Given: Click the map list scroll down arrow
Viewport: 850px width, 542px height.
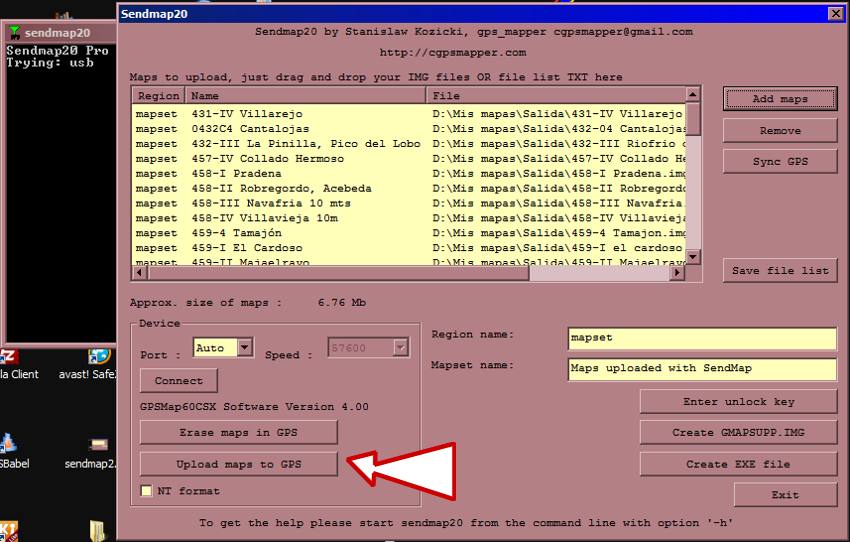Looking at the screenshot, I should tap(693, 256).
